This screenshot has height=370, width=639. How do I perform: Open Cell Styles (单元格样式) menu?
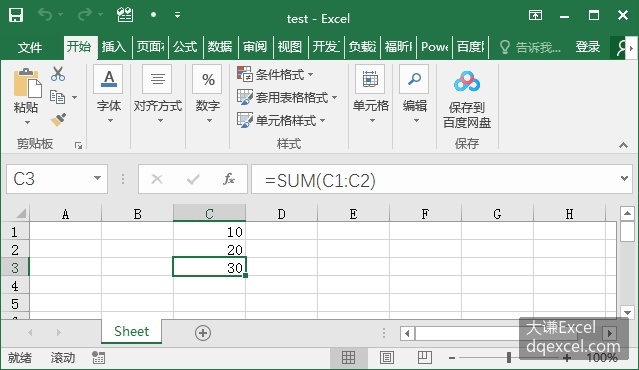click(281, 120)
